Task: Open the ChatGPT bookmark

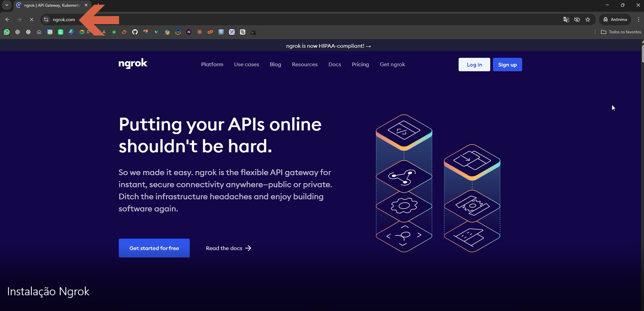Action: point(17,32)
